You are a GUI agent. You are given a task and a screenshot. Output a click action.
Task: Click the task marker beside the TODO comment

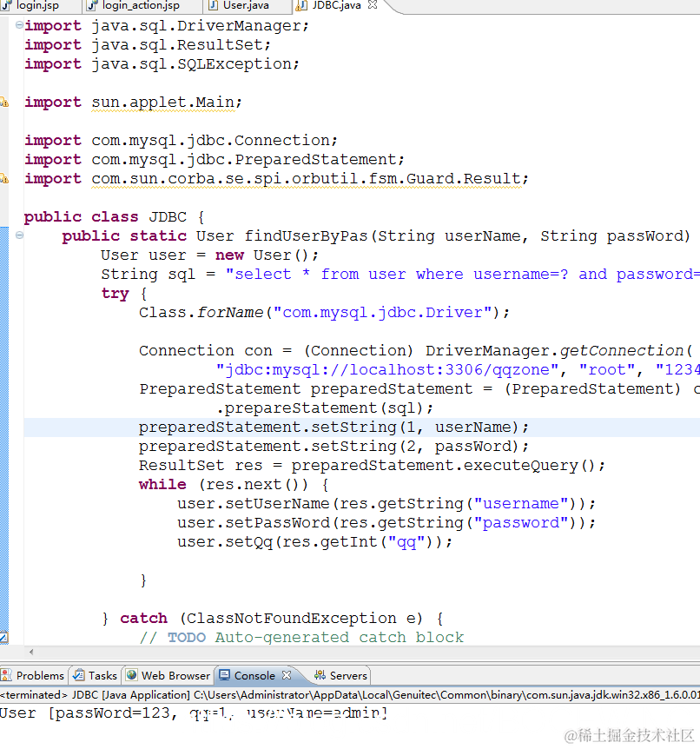[x=3, y=637]
